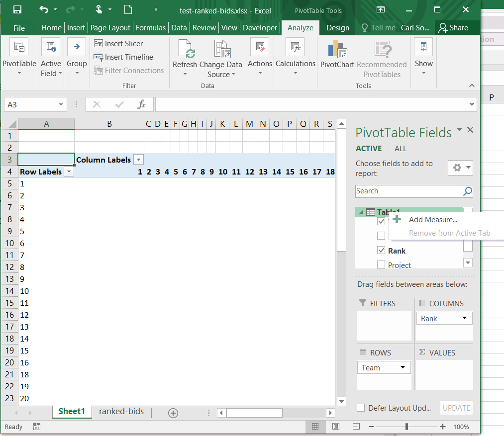Viewport: 504px width, 436px height.
Task: Open the Row Labels filter dropdown
Action: (x=69, y=172)
